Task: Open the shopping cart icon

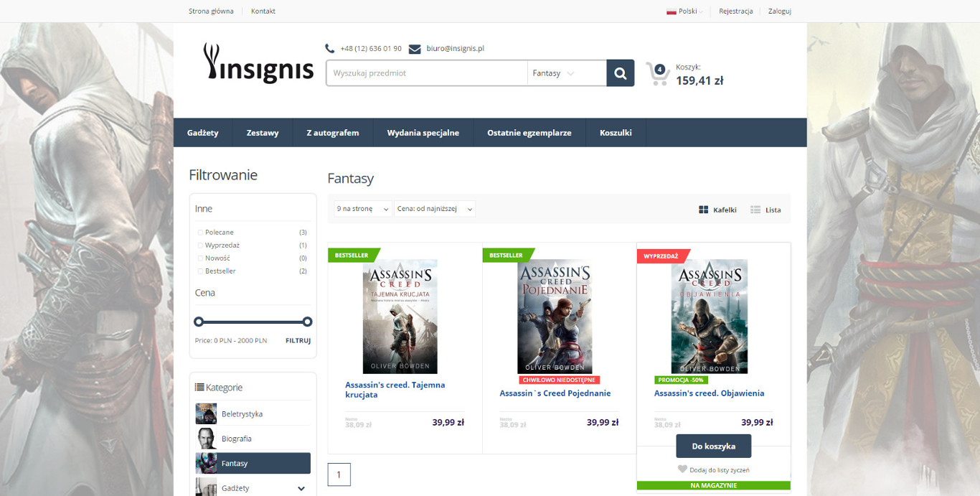Action: [657, 73]
